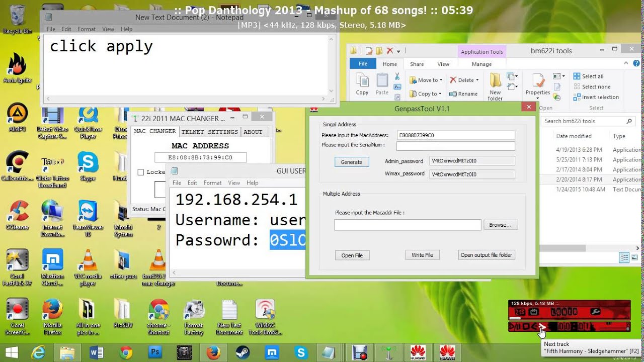Switch to the Share ribbon tab in Explorer
This screenshot has width=644, height=362.
(x=417, y=64)
